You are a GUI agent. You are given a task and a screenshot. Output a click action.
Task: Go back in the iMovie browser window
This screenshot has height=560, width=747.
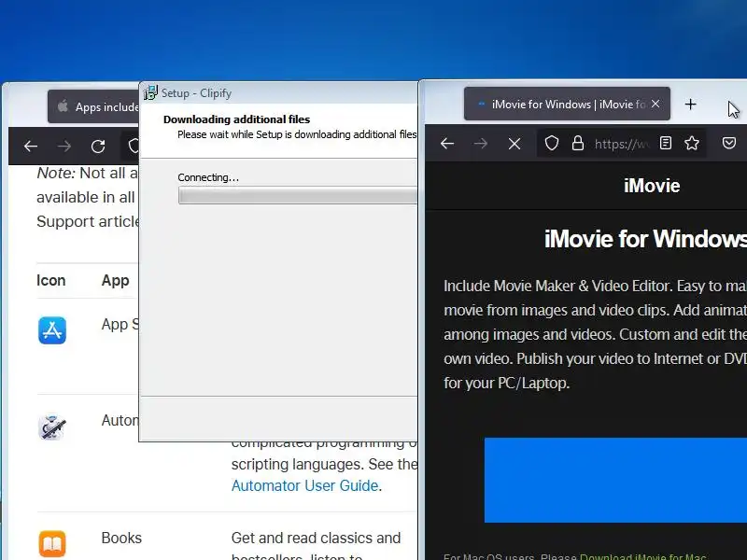(x=447, y=144)
